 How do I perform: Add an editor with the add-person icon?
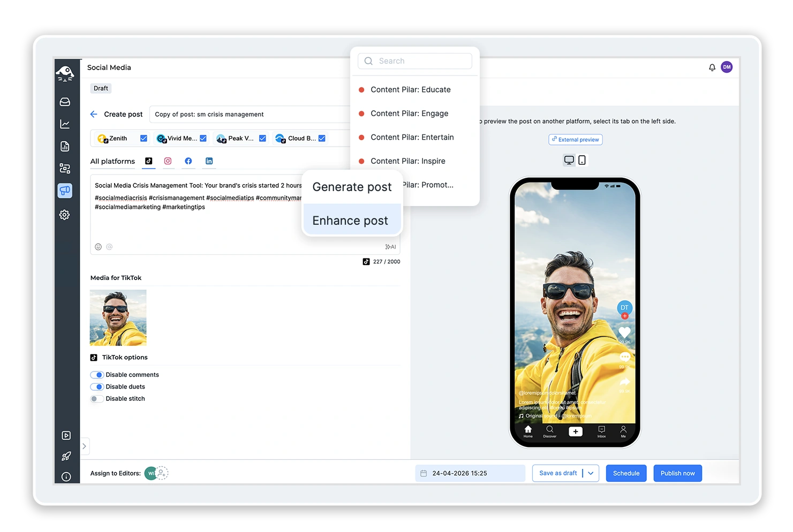click(x=162, y=473)
